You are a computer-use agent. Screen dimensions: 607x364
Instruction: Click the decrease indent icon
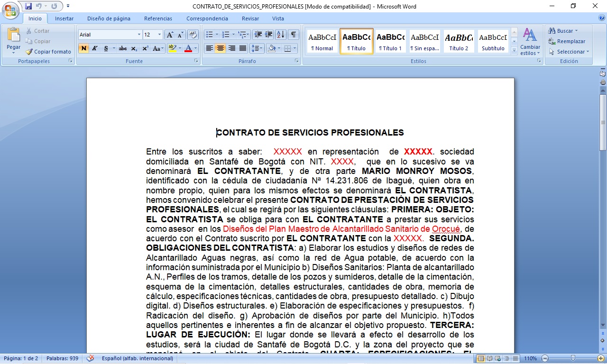tap(258, 35)
